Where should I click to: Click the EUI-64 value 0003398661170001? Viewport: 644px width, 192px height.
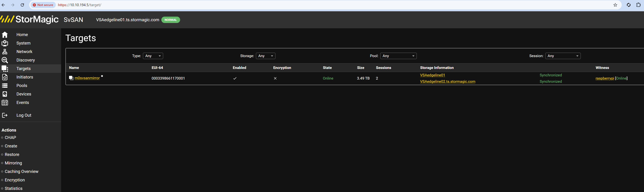click(x=168, y=78)
